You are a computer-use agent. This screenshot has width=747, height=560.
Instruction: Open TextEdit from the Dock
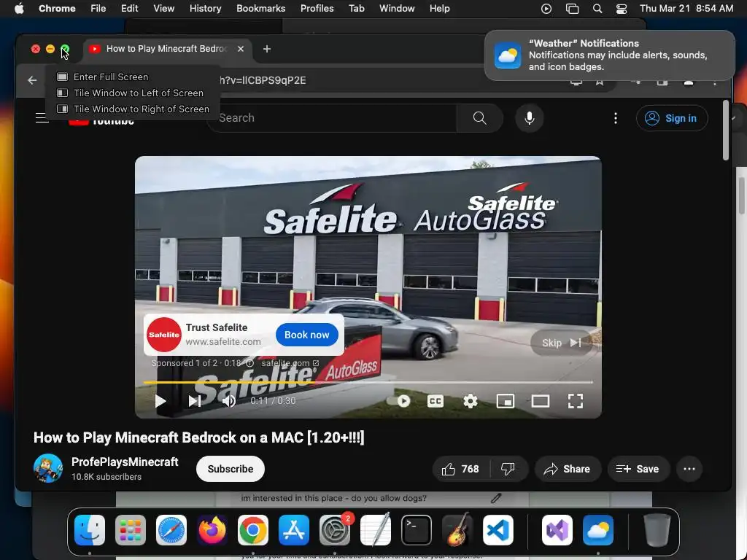pyautogui.click(x=376, y=530)
